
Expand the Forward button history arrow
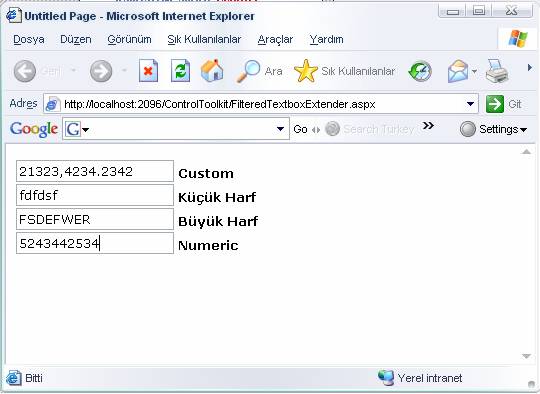(x=124, y=71)
